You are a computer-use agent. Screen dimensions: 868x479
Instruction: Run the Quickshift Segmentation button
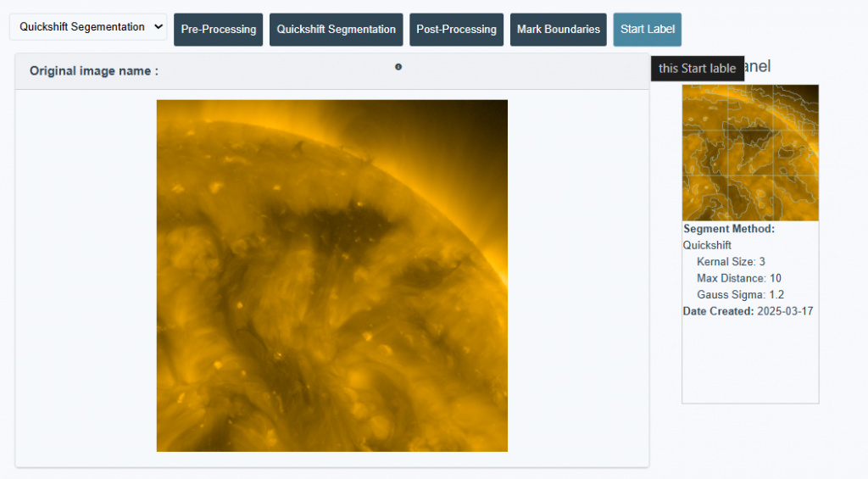coord(336,30)
